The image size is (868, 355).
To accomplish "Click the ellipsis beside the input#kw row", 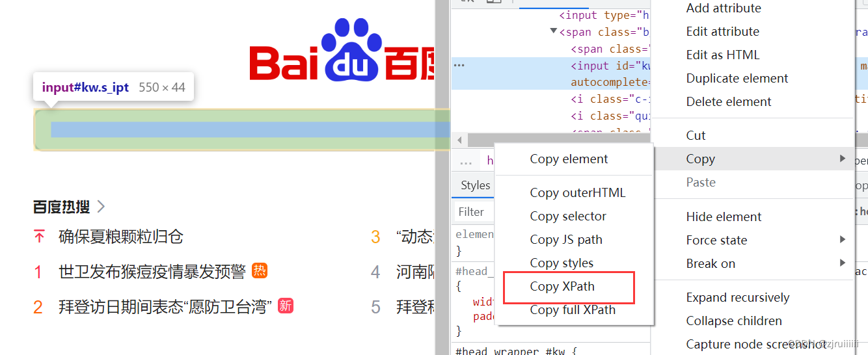I will 459,66.
